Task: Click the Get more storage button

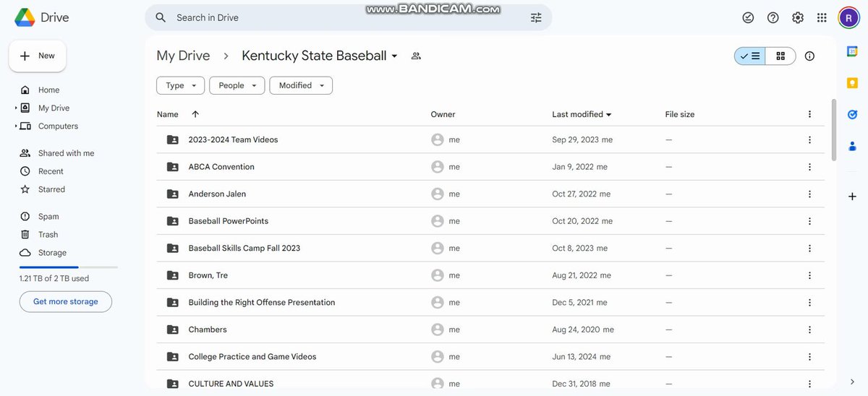Action: point(66,301)
